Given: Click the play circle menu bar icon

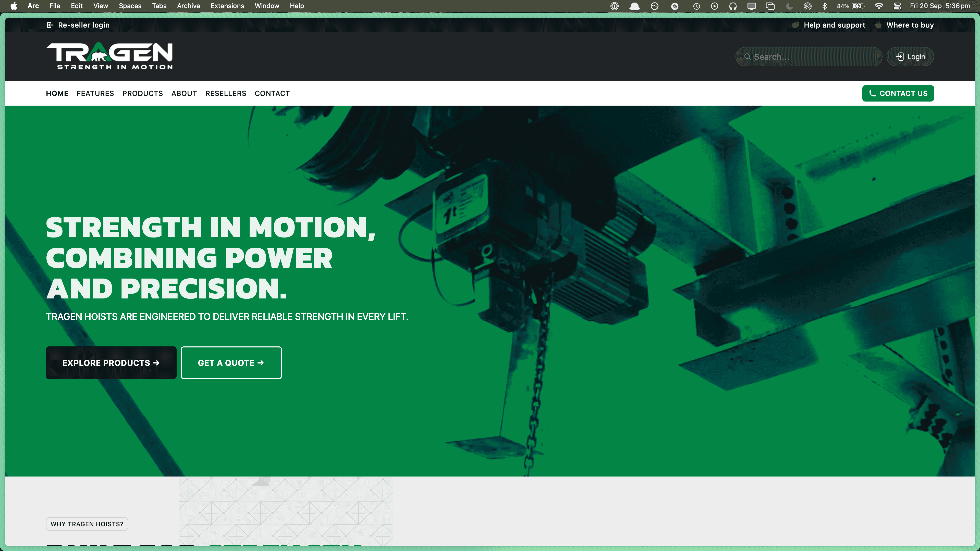Looking at the screenshot, I should [x=715, y=6].
